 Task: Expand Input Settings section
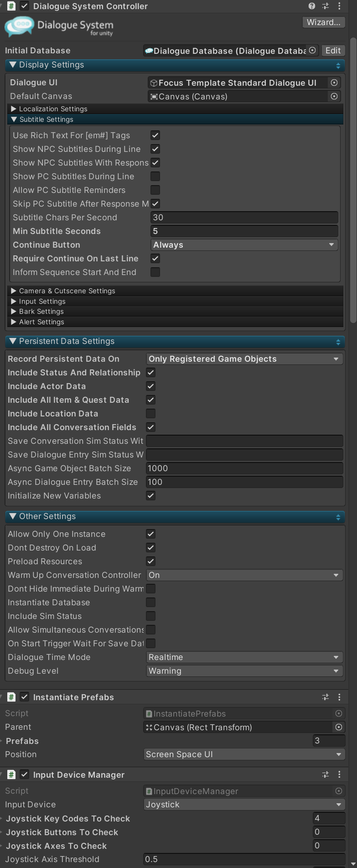click(14, 301)
